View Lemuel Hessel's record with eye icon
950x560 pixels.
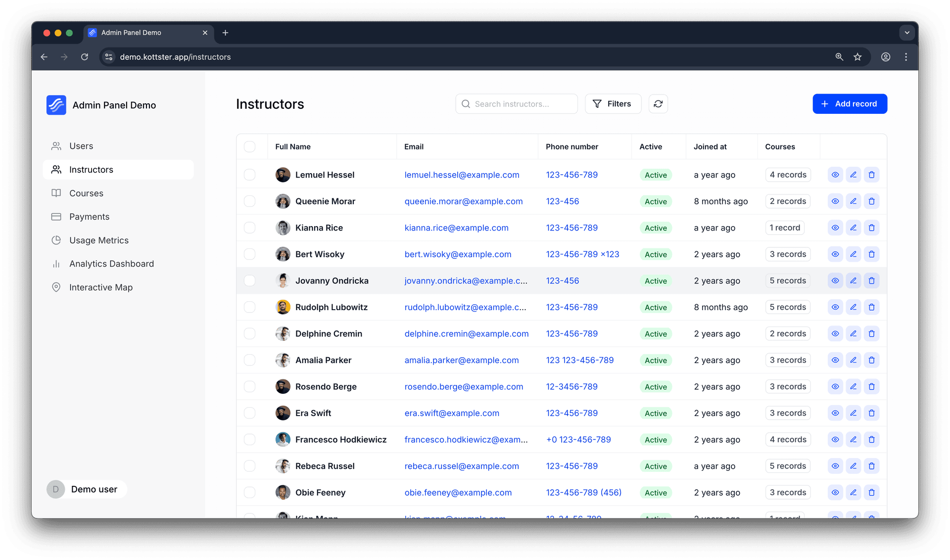tap(835, 175)
